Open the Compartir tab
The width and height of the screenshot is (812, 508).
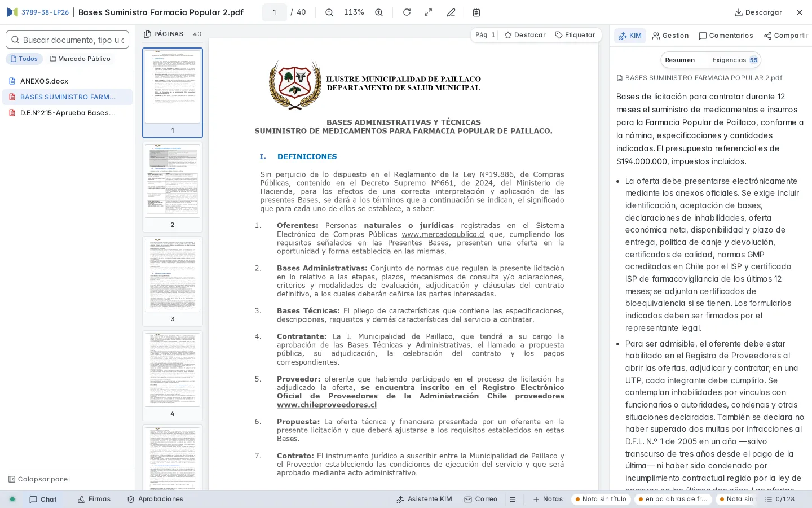point(786,36)
